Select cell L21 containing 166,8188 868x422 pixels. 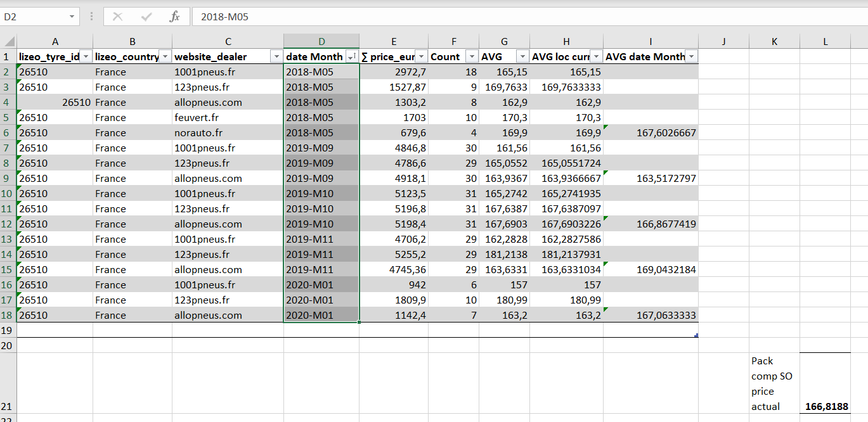[x=825, y=406]
